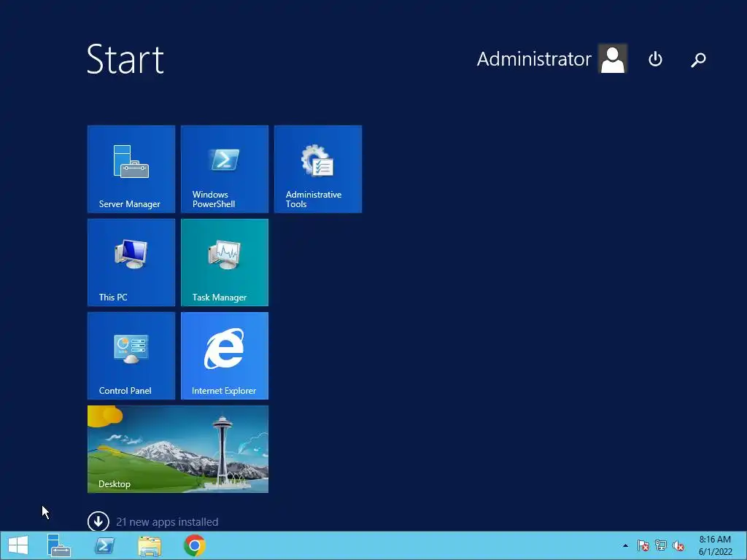Click the network status tray icon
The width and height of the screenshot is (747, 560).
tap(661, 545)
